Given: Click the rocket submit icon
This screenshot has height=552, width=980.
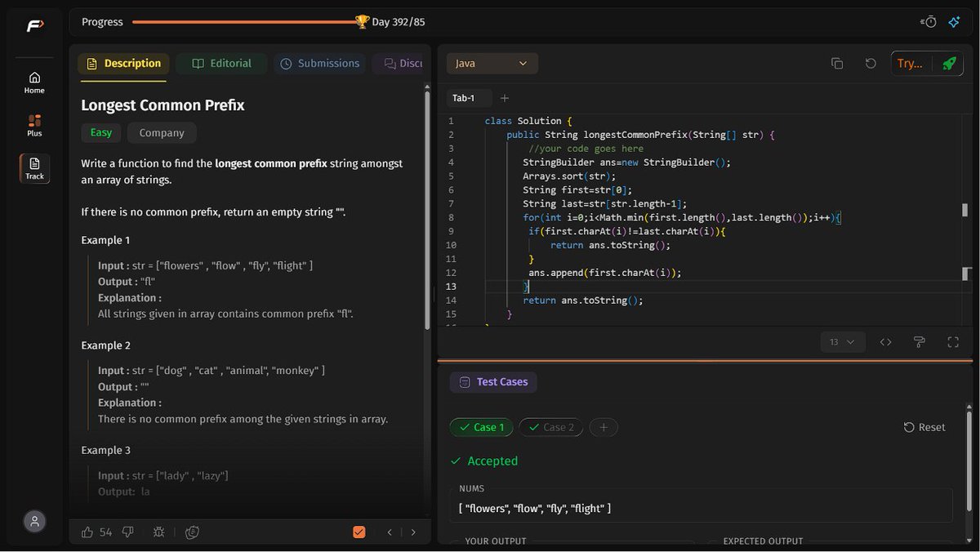Looking at the screenshot, I should [x=948, y=64].
